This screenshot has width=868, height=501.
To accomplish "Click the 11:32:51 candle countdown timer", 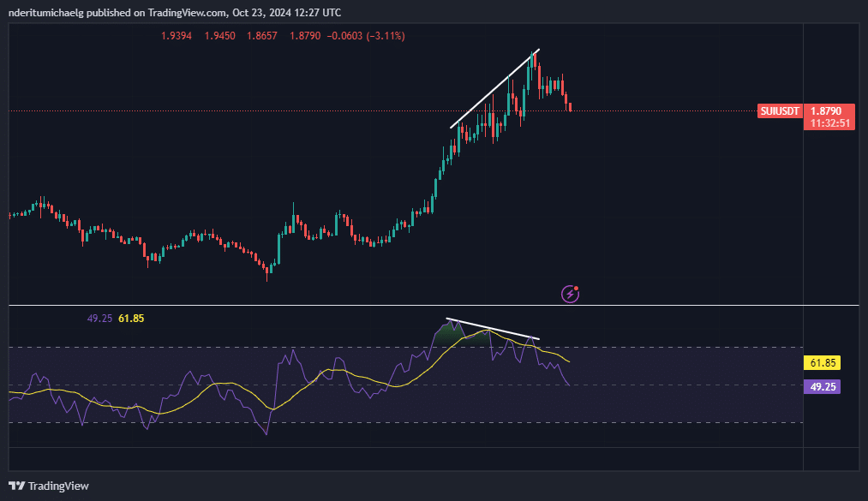I will (829, 123).
